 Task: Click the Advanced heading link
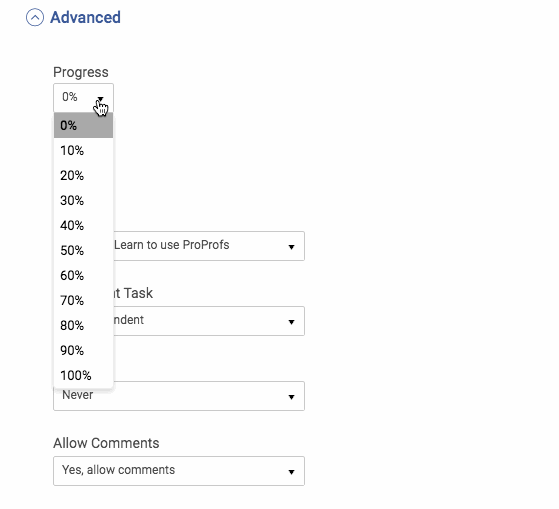coord(85,17)
